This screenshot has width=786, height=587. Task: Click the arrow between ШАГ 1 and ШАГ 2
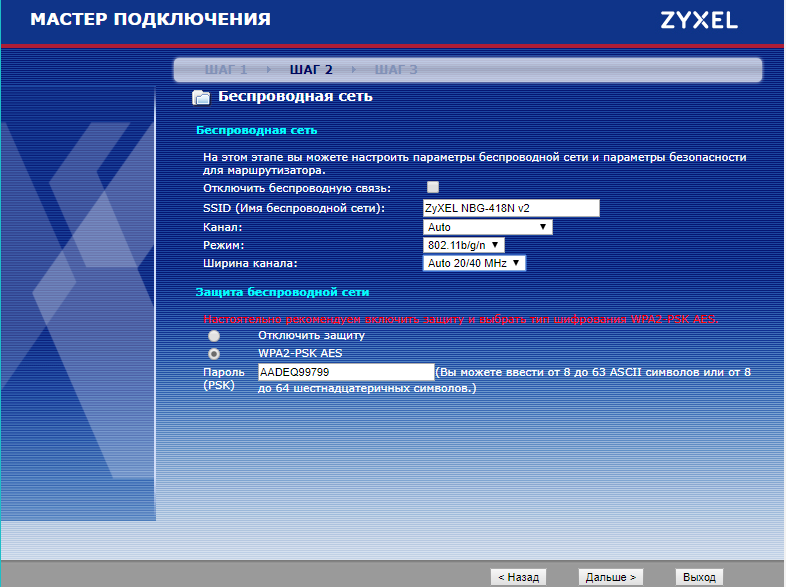[268, 70]
